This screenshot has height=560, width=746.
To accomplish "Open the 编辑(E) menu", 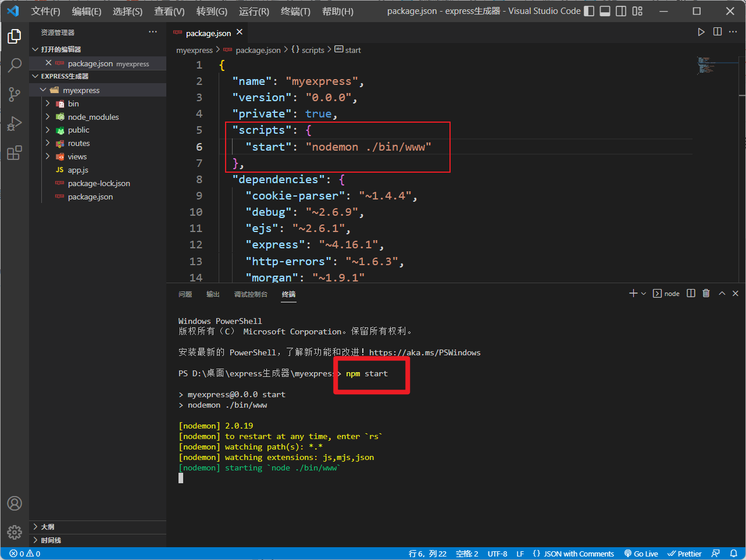I will click(87, 11).
